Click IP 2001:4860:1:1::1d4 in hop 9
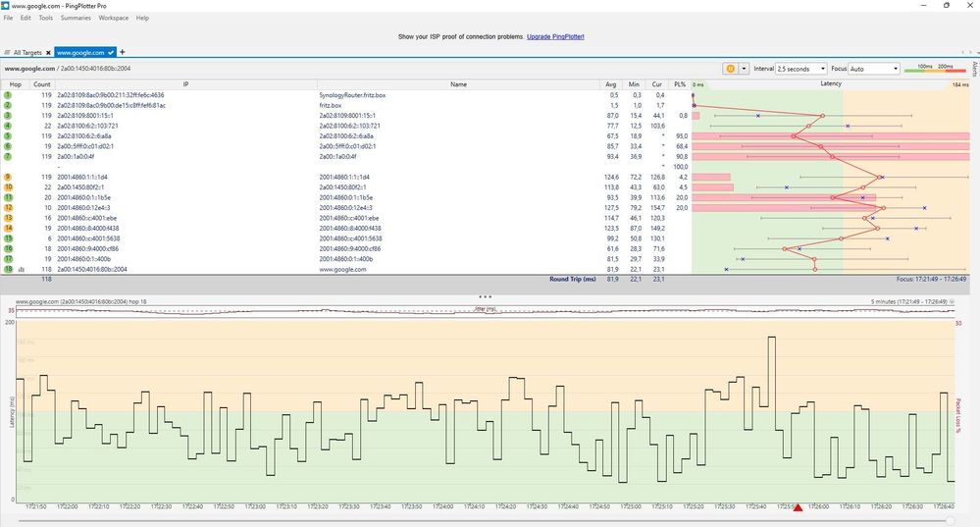This screenshot has width=980, height=527. click(81, 177)
